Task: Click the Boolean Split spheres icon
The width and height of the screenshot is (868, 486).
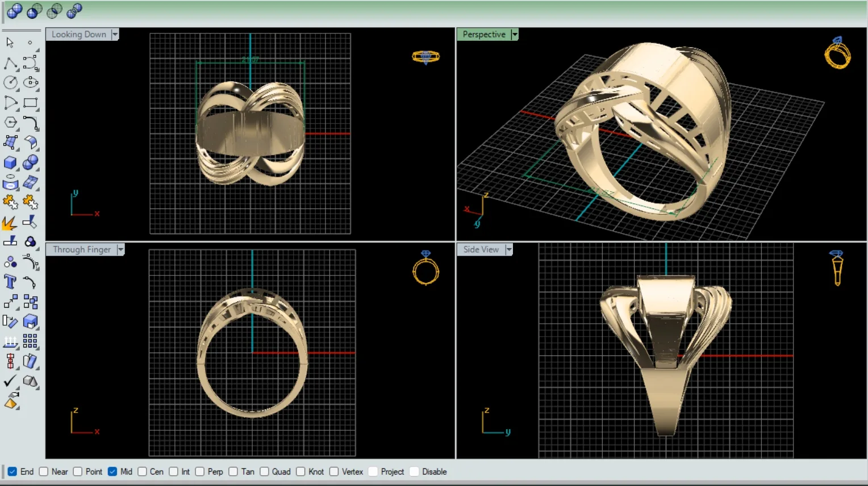Action: point(74,10)
